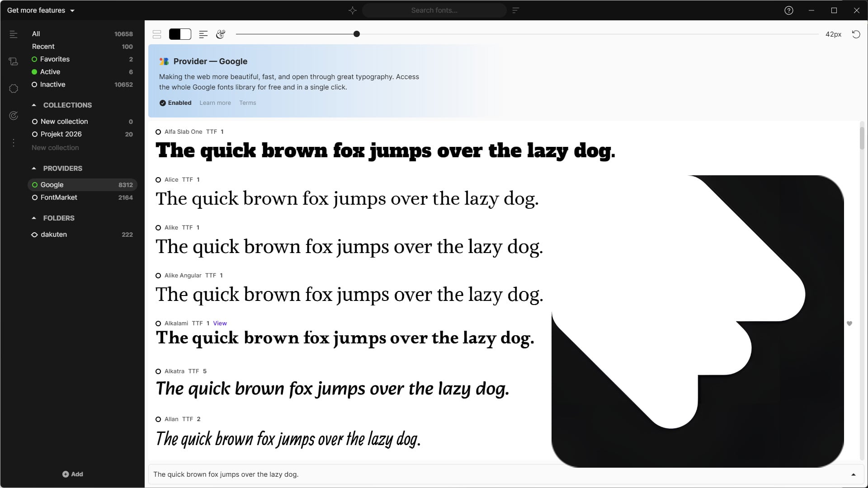The height and width of the screenshot is (488, 868).
Task: Open the help question mark icon
Action: 789,10
